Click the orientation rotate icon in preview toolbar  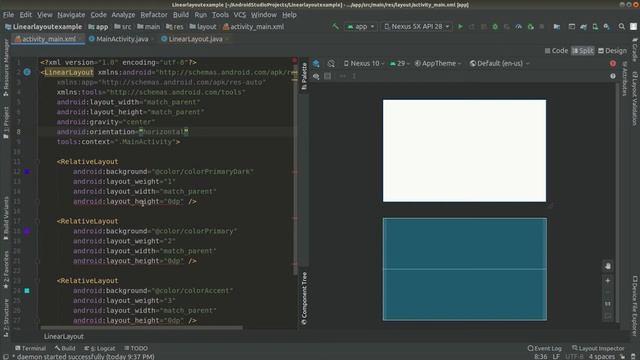tap(331, 63)
